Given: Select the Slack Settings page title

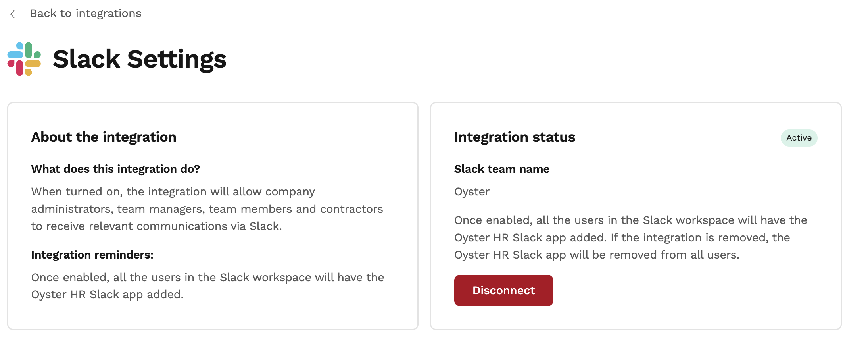Looking at the screenshot, I should [x=140, y=60].
